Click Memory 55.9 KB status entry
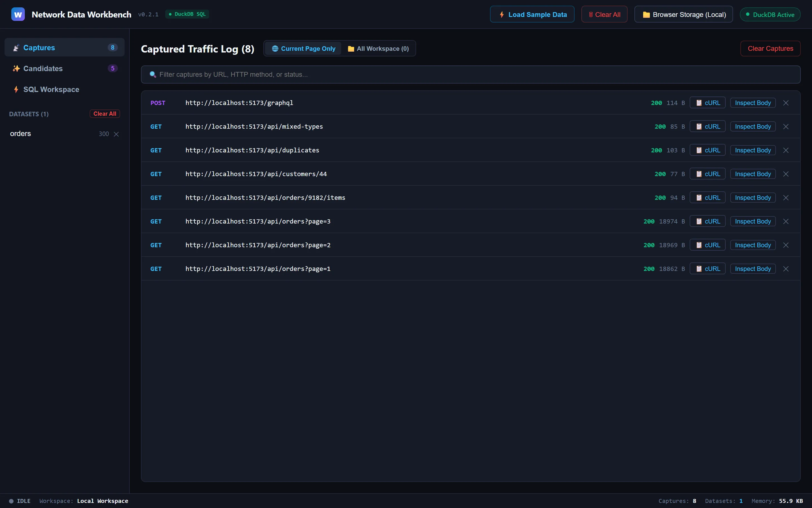The image size is (812, 508). [x=777, y=501]
